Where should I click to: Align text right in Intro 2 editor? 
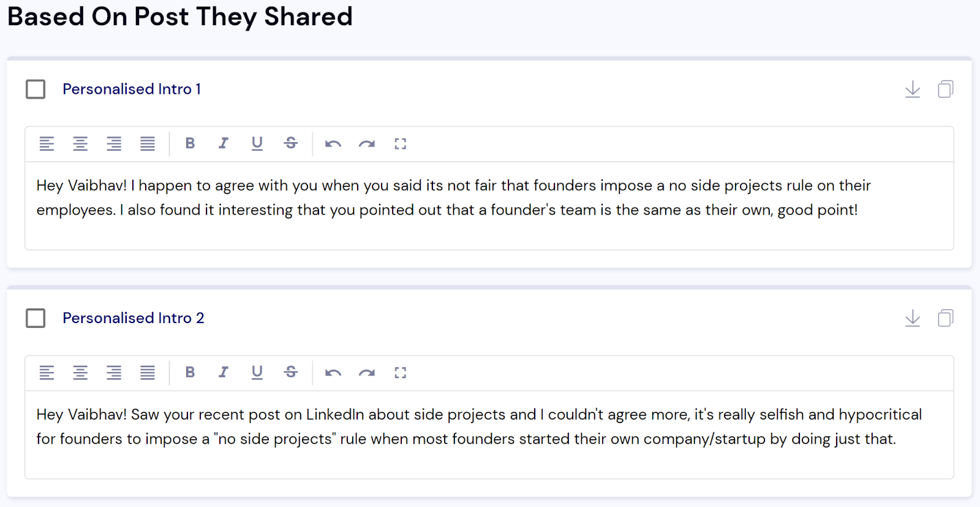pos(114,373)
